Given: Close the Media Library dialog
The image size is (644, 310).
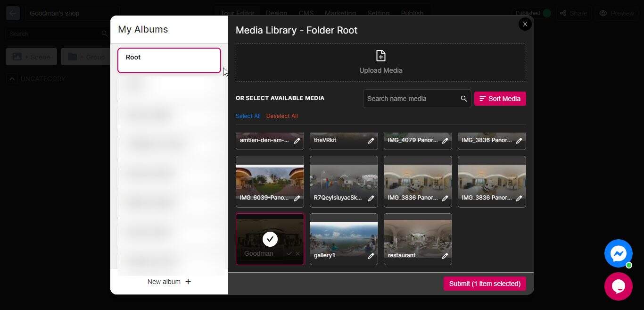Looking at the screenshot, I should click(x=525, y=24).
